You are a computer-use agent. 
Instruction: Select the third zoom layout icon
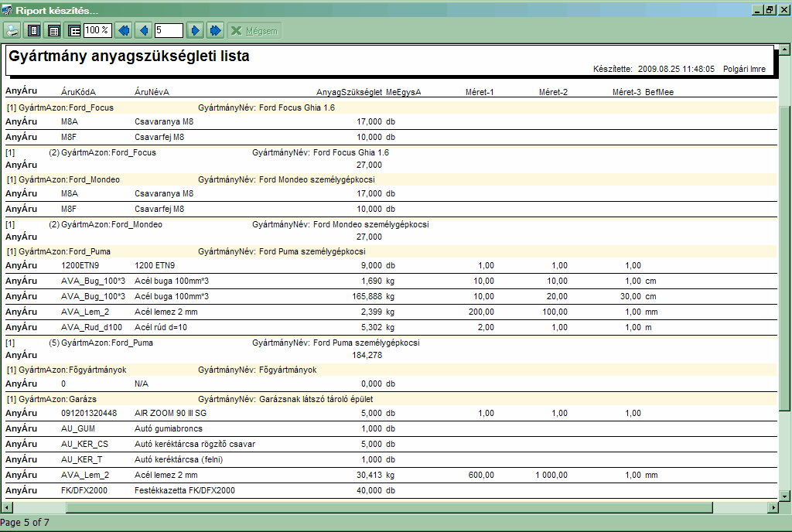pos(73,31)
